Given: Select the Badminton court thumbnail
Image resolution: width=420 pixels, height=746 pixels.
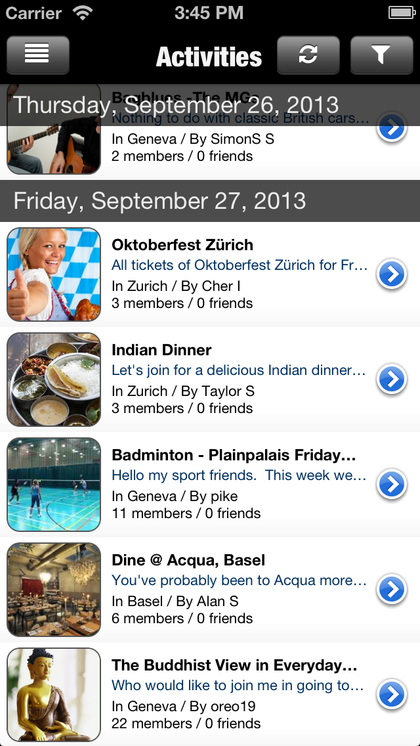Looking at the screenshot, I should coord(54,485).
